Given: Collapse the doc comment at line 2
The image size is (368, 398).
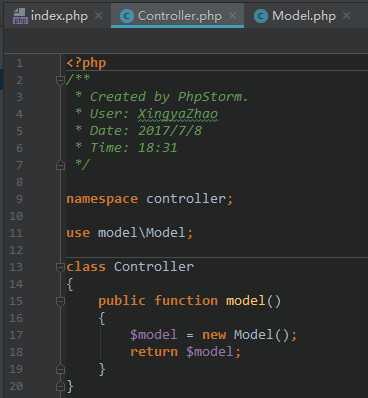Looking at the screenshot, I should pos(60,80).
